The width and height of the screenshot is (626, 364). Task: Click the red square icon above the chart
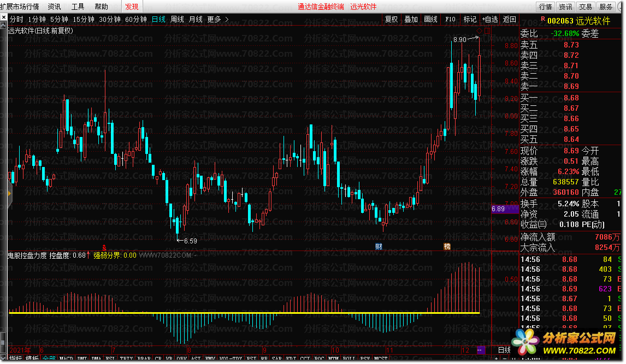[x=487, y=31]
